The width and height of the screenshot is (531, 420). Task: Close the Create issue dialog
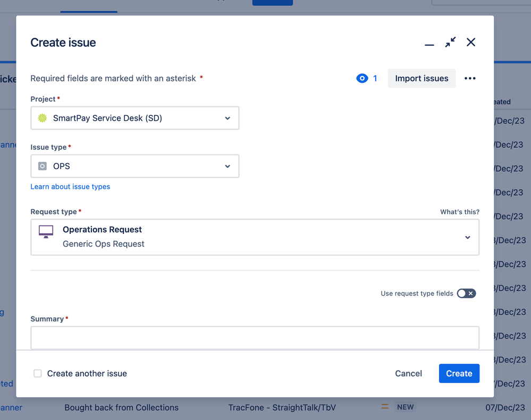pyautogui.click(x=471, y=43)
